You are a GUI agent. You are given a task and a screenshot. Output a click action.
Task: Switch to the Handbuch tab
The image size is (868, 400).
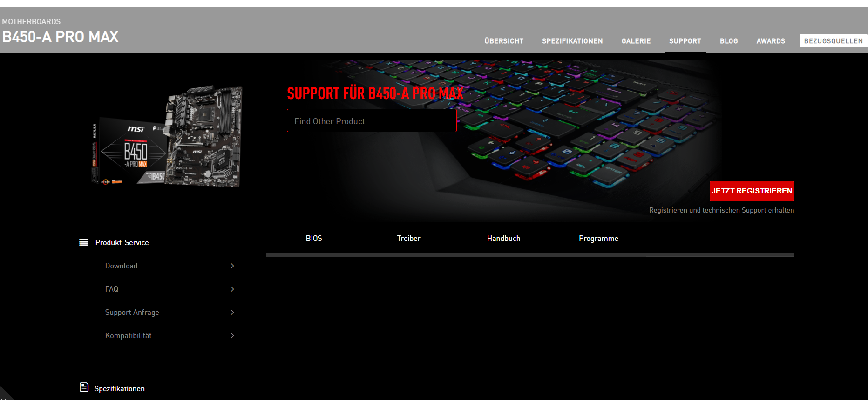pos(504,238)
